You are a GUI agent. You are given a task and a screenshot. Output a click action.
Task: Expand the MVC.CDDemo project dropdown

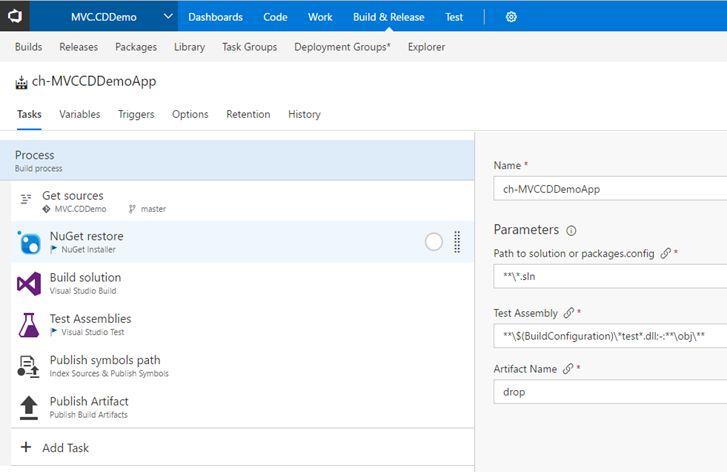pos(168,17)
